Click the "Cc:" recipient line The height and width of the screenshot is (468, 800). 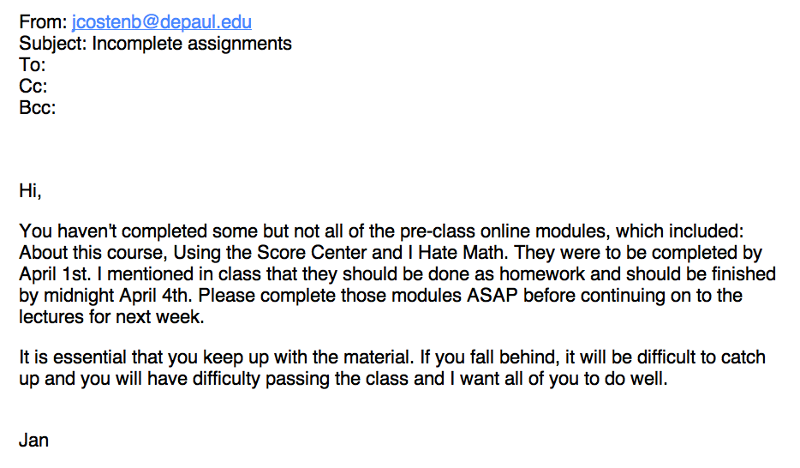click(34, 87)
